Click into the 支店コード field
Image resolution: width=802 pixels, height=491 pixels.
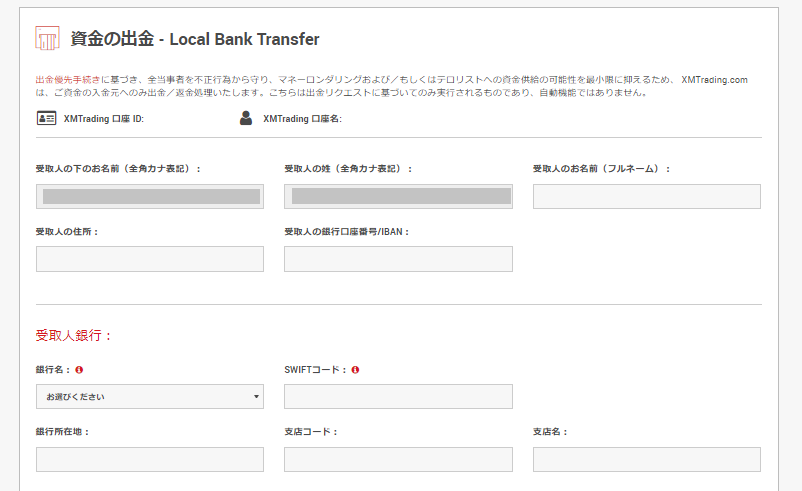tap(398, 459)
